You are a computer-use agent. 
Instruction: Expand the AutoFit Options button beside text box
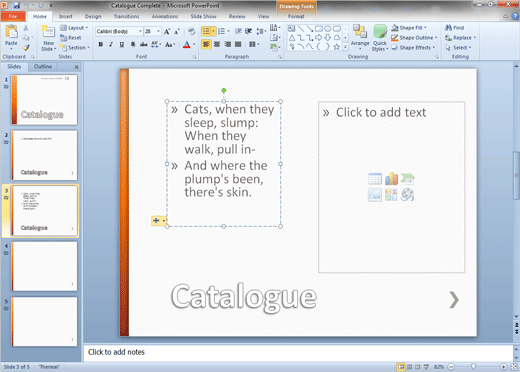tap(159, 220)
